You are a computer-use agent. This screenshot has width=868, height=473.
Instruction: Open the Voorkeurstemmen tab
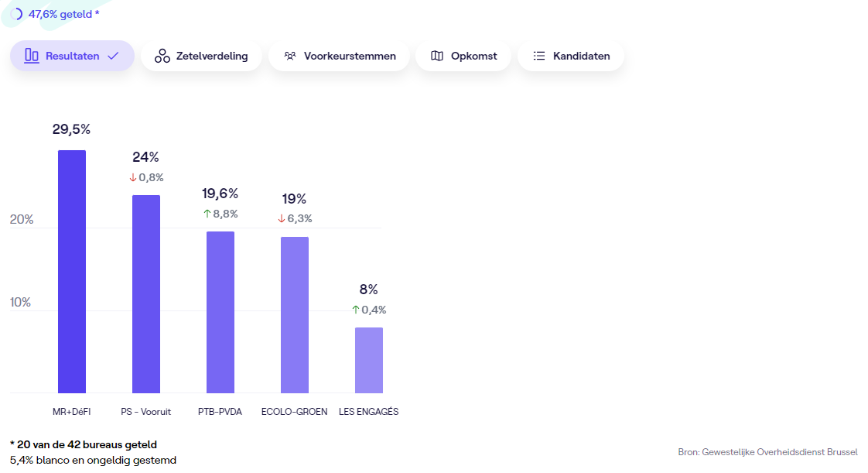[x=339, y=56]
